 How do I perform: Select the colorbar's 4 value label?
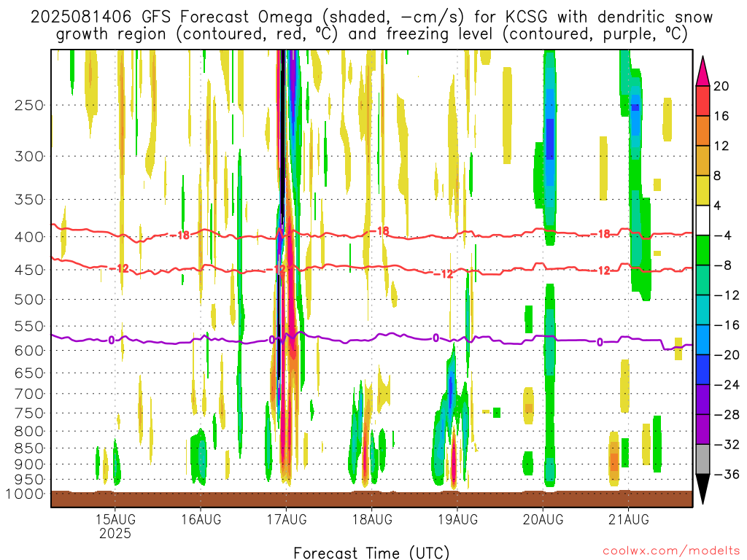point(718,206)
